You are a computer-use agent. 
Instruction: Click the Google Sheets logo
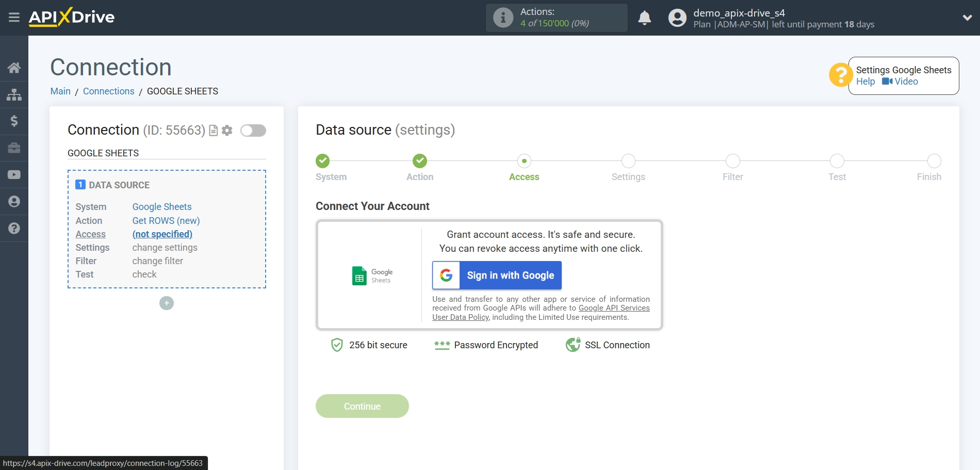[372, 276]
